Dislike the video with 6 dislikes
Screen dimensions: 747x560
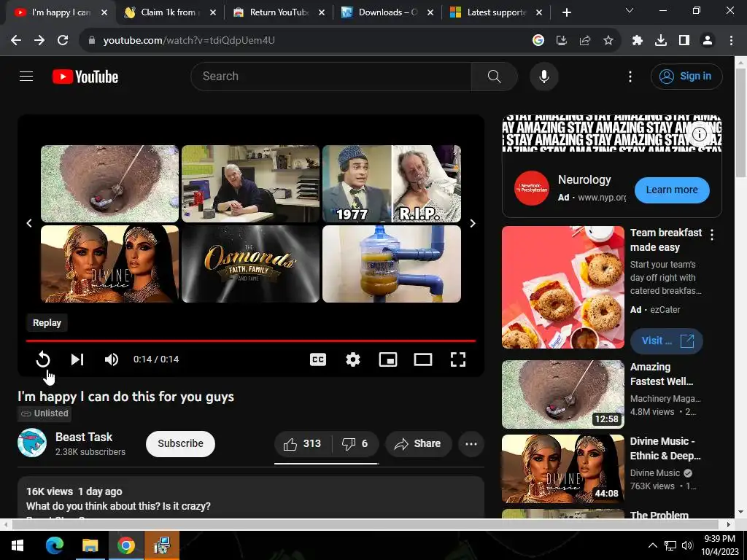click(x=355, y=444)
